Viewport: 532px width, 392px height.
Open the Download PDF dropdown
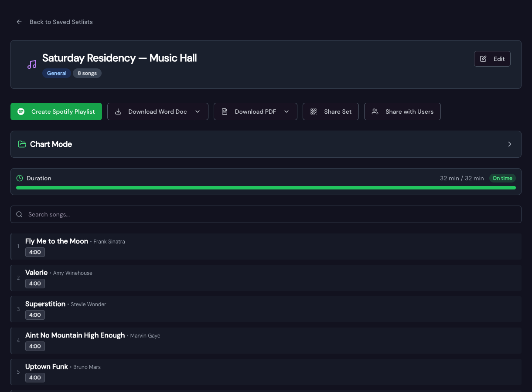(256, 112)
